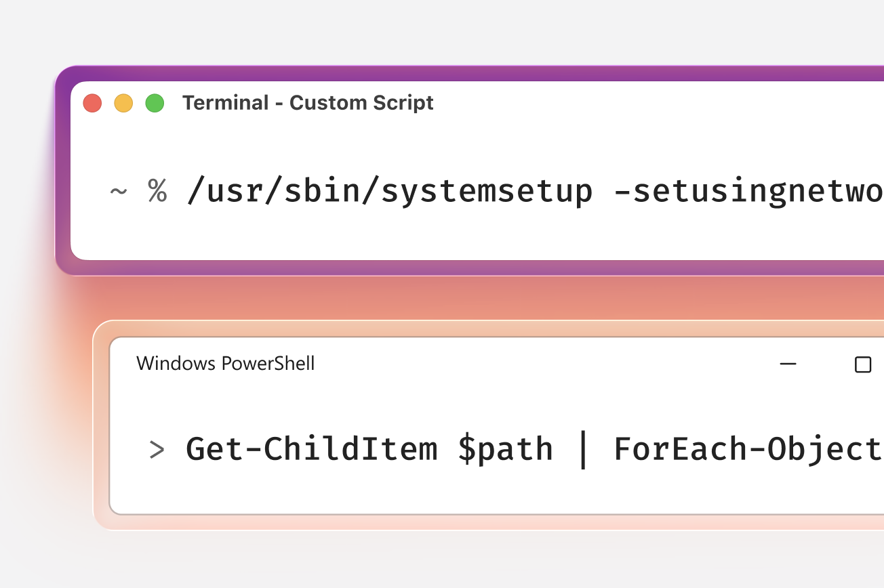The image size is (884, 588).
Task: Click inside the Terminal command line area
Action: pos(475,190)
